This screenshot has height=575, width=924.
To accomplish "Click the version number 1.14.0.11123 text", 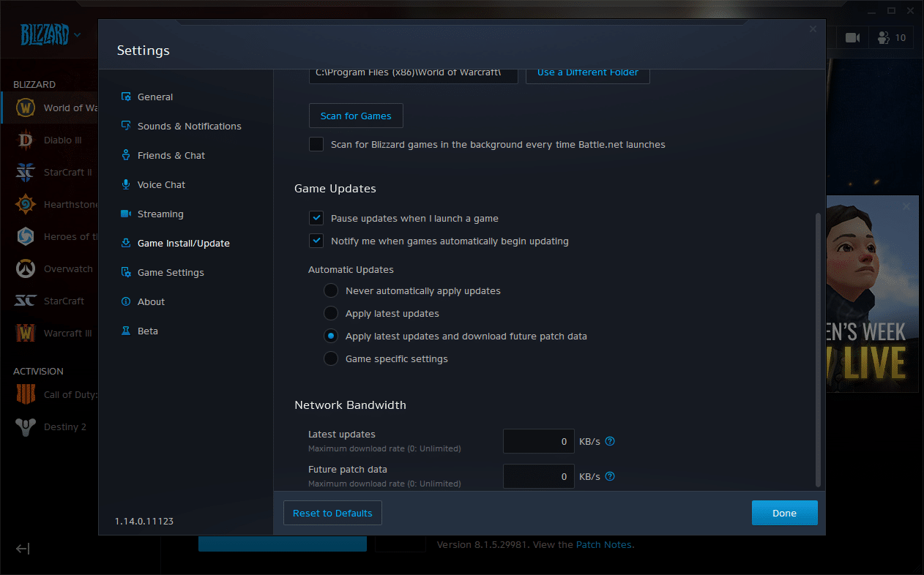I will point(144,521).
